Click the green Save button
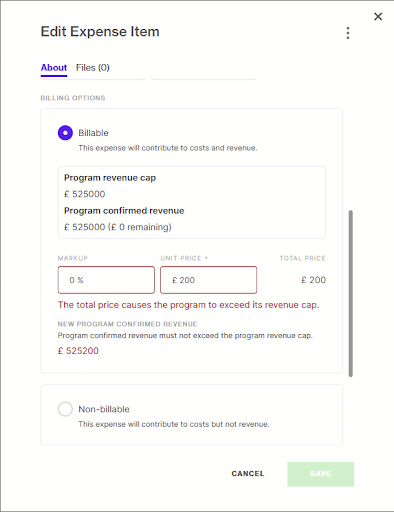394x512 pixels. [320, 474]
